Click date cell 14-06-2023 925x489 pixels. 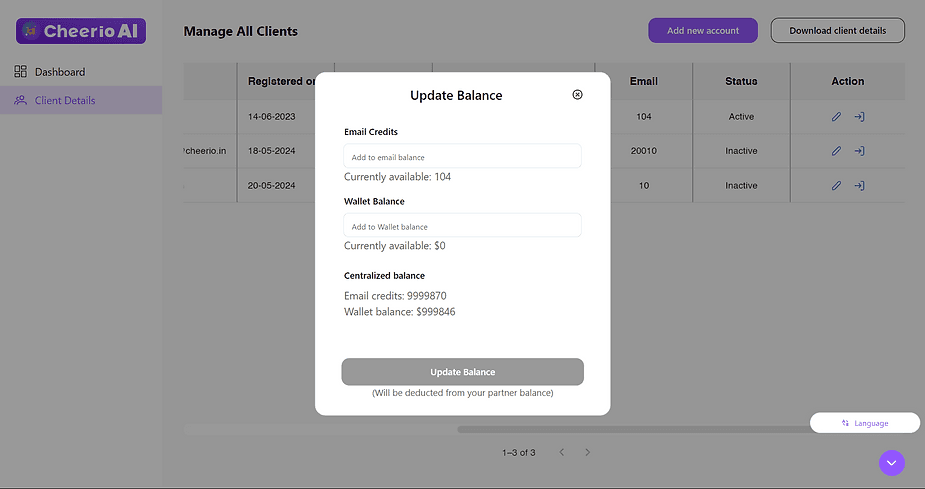coord(271,117)
